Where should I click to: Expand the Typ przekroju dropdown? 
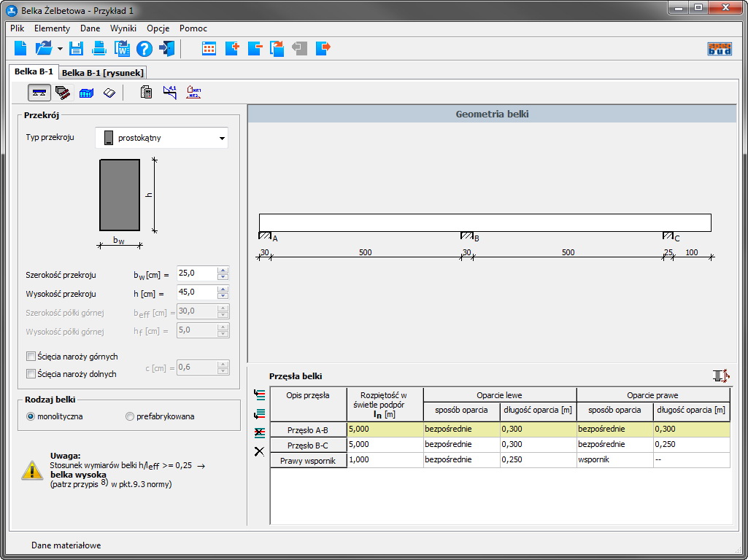click(x=221, y=138)
